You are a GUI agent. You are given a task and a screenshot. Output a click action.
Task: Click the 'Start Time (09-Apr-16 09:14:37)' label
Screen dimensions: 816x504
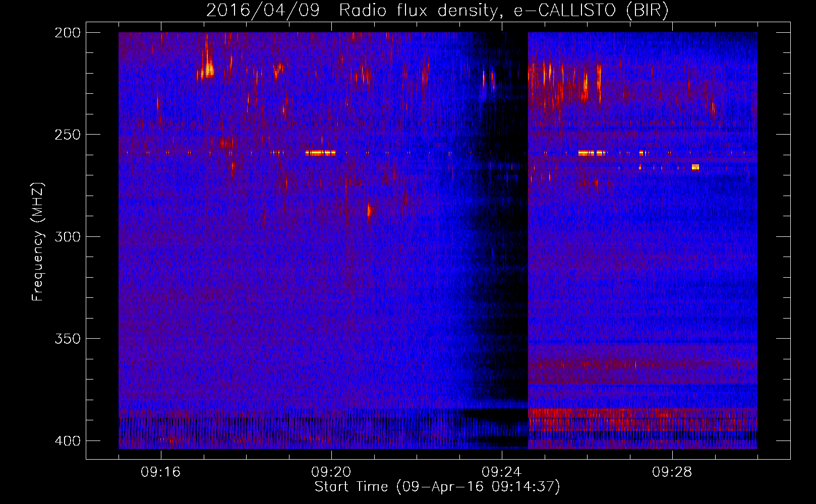(437, 487)
